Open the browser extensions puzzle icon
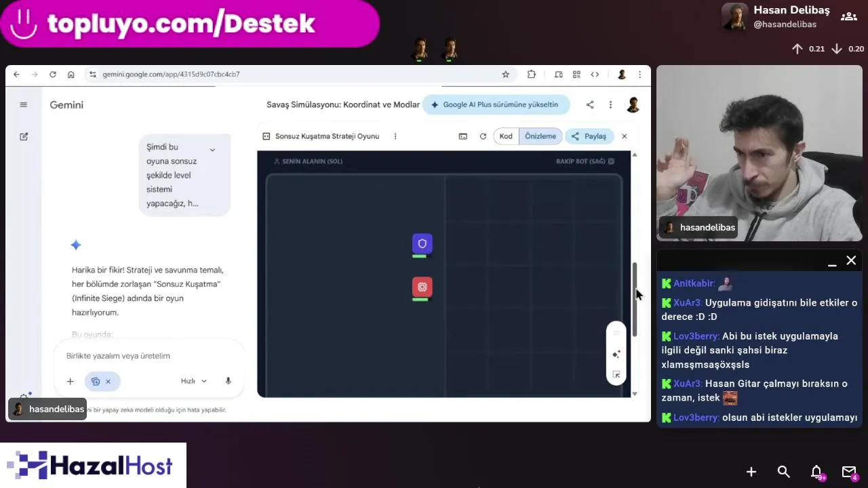The width and height of the screenshot is (868, 488). tap(532, 75)
